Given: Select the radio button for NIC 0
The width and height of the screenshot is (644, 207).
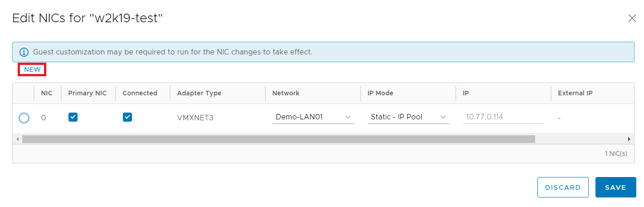Looking at the screenshot, I should (24, 118).
